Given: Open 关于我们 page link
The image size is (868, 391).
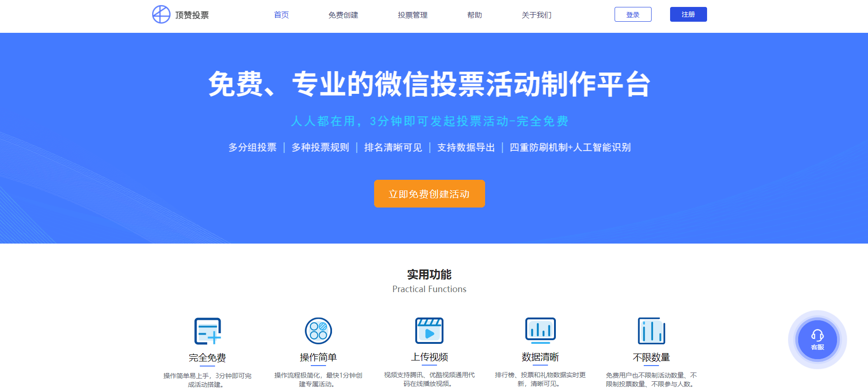Looking at the screenshot, I should point(536,15).
